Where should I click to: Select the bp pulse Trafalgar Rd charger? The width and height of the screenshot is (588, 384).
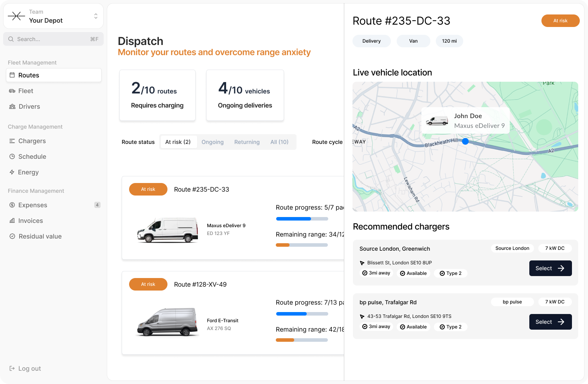550,322
